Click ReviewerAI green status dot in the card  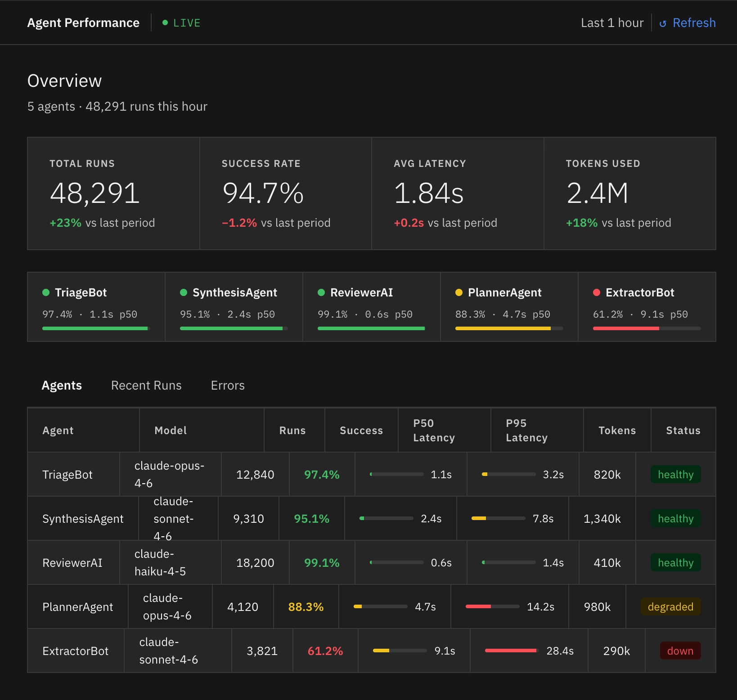pyautogui.click(x=321, y=292)
